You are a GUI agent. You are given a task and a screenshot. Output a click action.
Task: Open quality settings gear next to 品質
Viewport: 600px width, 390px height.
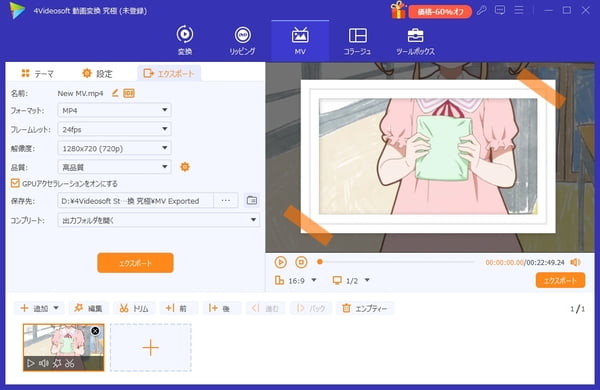click(185, 167)
